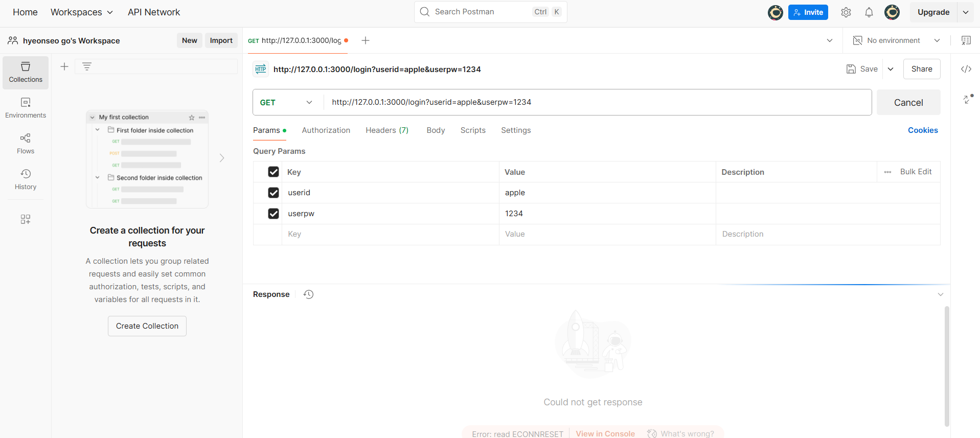Screen dimensions: 980x438
Task: Open the settings gear icon
Action: [846, 12]
